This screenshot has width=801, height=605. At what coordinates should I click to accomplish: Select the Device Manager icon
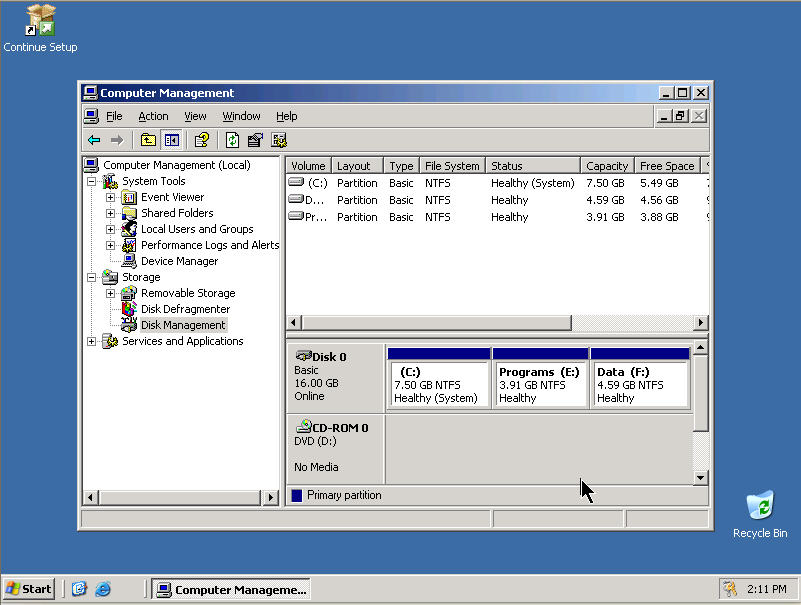click(129, 261)
